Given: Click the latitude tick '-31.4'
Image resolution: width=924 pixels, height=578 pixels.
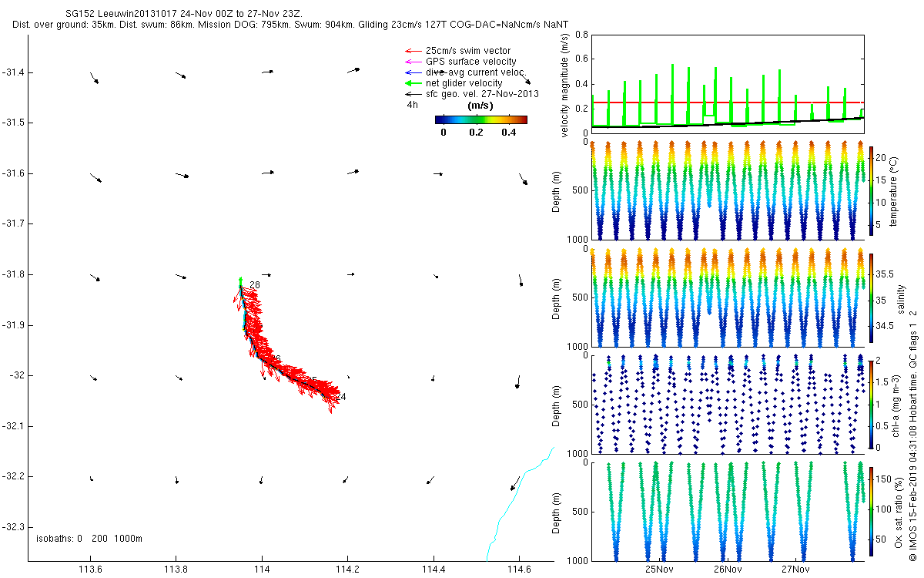Looking at the screenshot, I should pos(13,72).
